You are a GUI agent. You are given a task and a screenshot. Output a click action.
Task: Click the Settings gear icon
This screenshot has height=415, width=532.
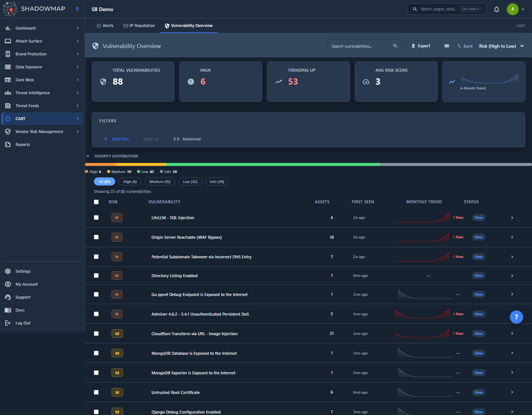click(x=8, y=271)
